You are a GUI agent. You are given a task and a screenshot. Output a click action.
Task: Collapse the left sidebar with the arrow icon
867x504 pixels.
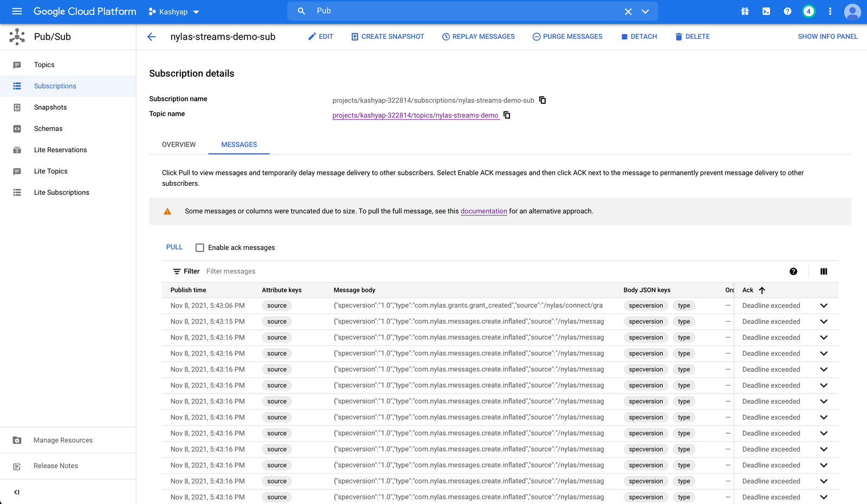[16, 492]
